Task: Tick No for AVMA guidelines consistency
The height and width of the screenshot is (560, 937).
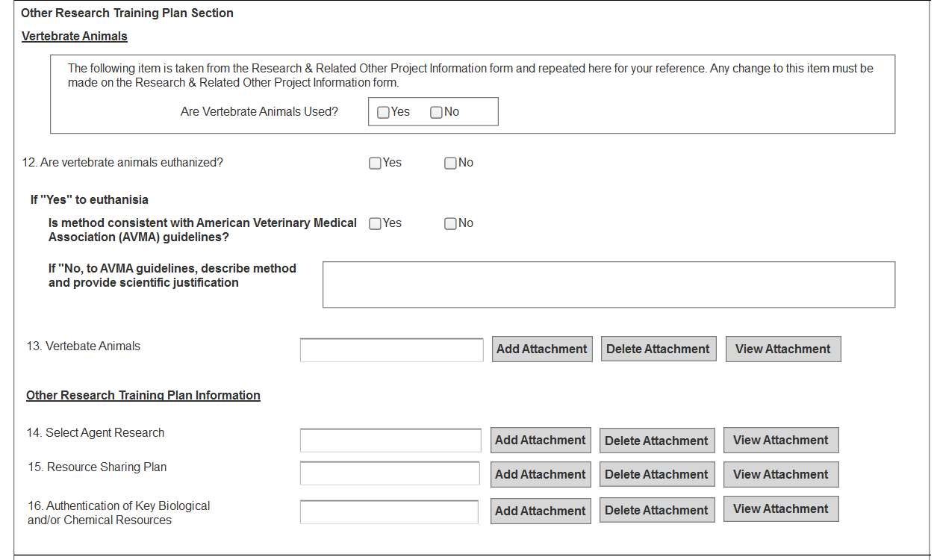Action: click(x=450, y=224)
